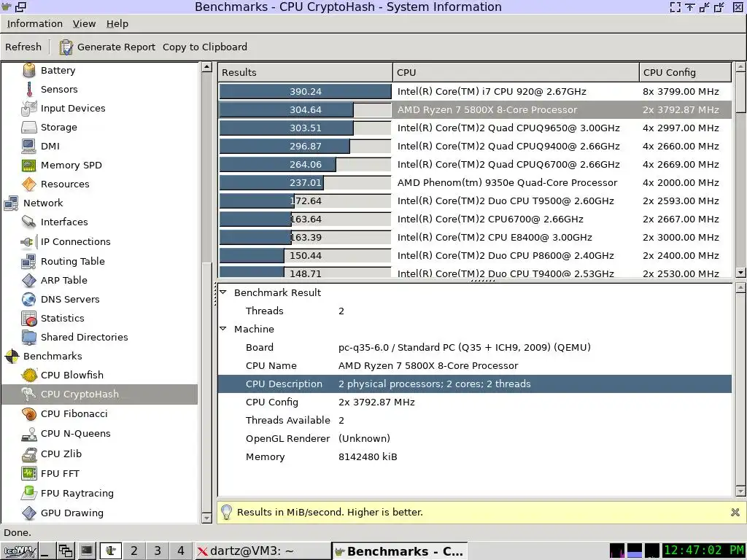Image resolution: width=747 pixels, height=560 pixels.
Task: Open the Information menu
Action: 35,24
